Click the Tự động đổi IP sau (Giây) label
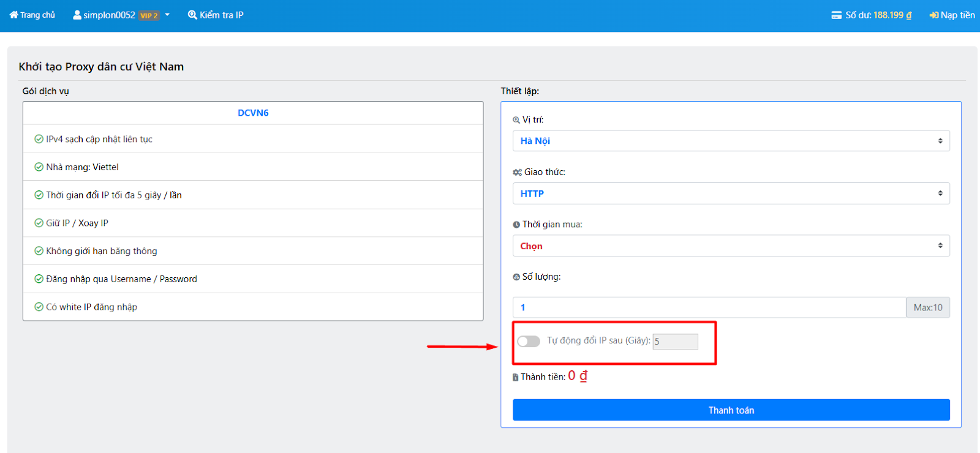Screen dimensions: 980x453 click(598, 340)
